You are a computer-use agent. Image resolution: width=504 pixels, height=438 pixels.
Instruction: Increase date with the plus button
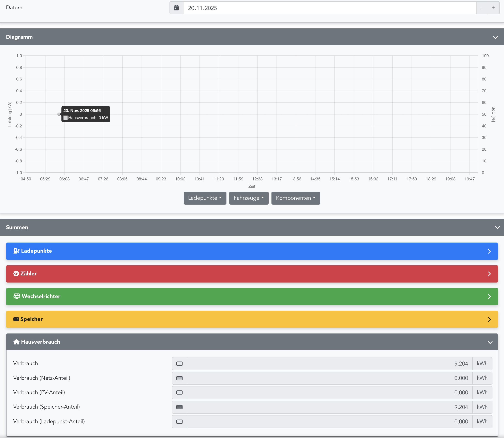pyautogui.click(x=493, y=8)
